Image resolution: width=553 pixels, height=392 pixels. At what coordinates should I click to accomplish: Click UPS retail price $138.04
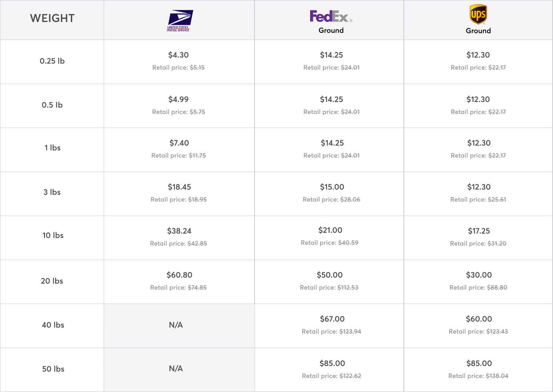coord(498,376)
